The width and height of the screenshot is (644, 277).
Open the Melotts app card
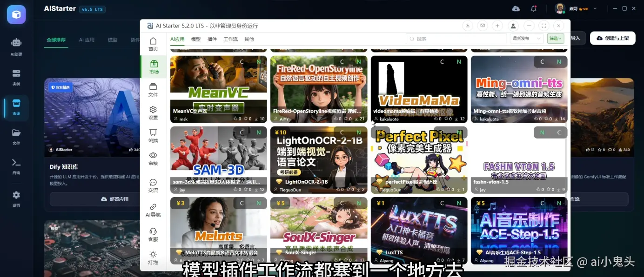[219, 231]
